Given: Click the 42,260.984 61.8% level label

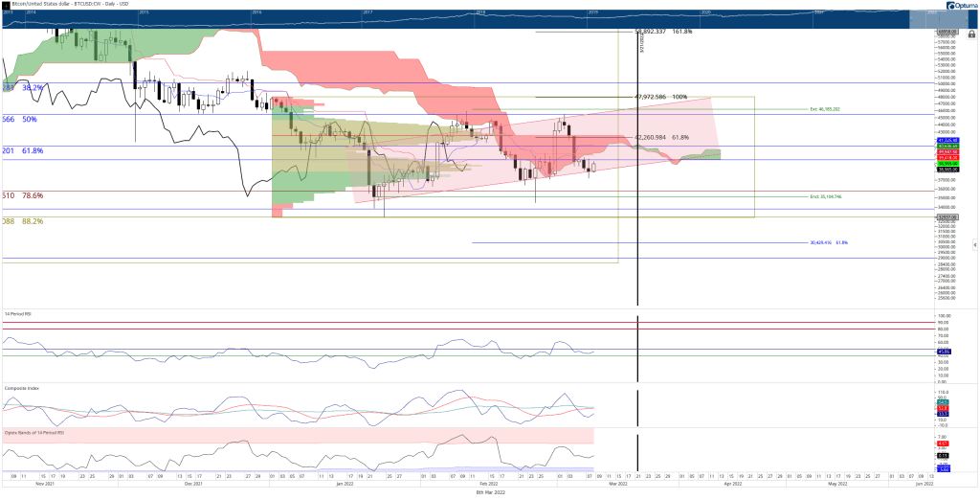Looking at the screenshot, I should tap(662, 136).
